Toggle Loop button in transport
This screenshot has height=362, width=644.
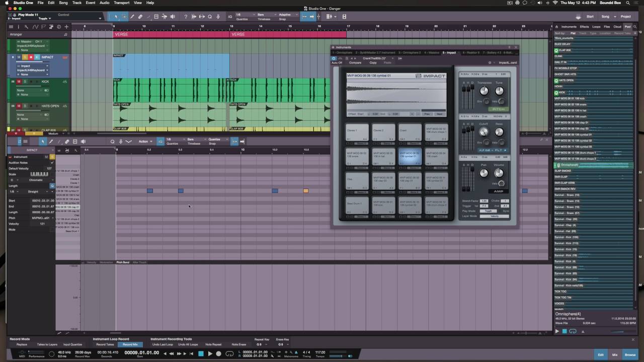[x=230, y=353]
